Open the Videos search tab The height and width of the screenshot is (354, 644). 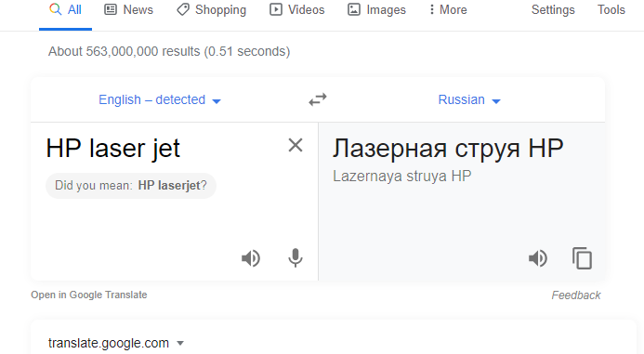point(297,10)
